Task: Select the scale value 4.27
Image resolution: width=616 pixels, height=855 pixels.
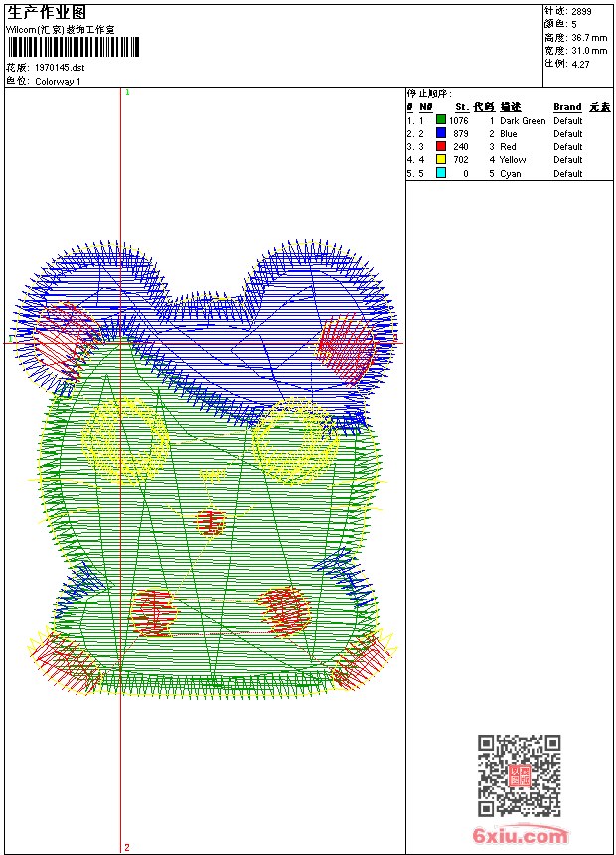Action: pos(580,64)
